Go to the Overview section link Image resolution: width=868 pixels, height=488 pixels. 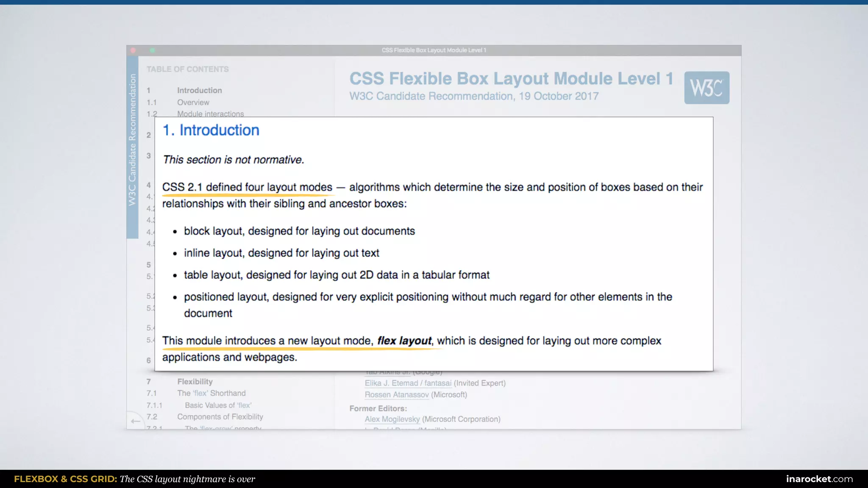click(193, 102)
